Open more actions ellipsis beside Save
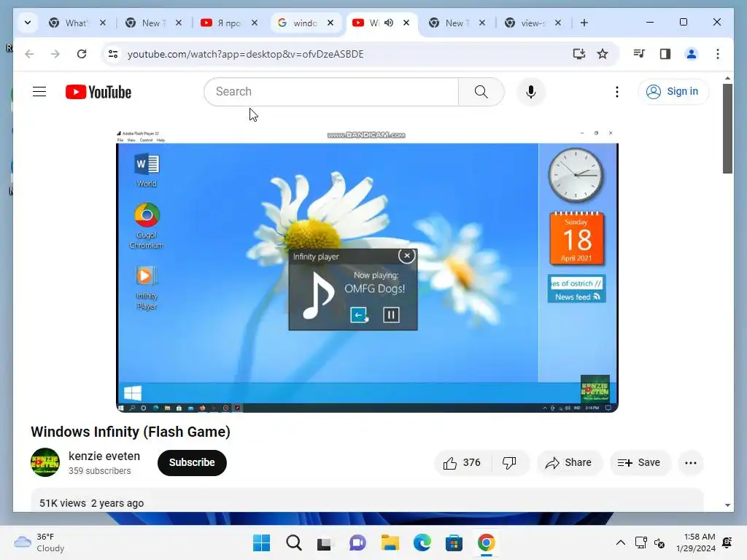 point(690,462)
